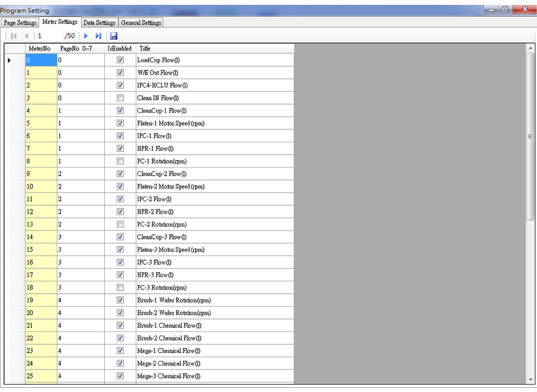537x392 pixels.
Task: Select title Platen-2 Motor Speed(rpm)
Action: click(171, 186)
